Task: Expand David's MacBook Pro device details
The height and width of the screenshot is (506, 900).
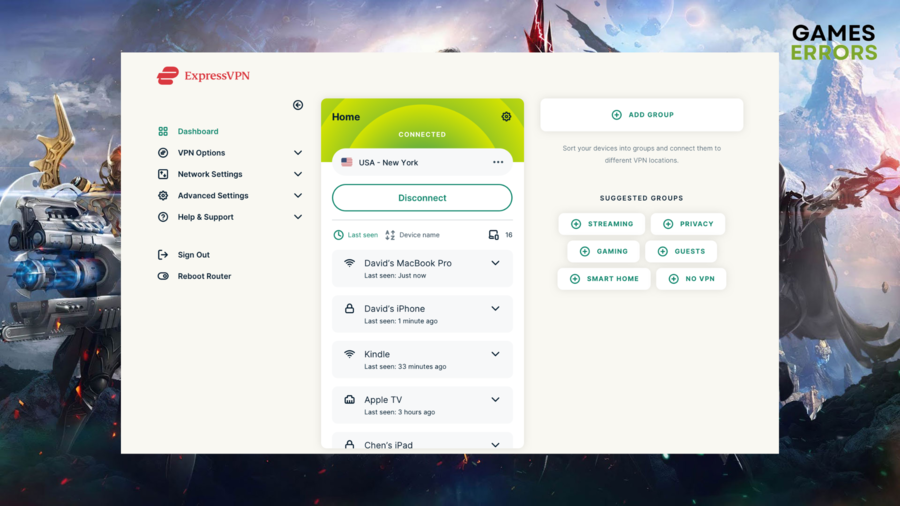Action: (495, 263)
